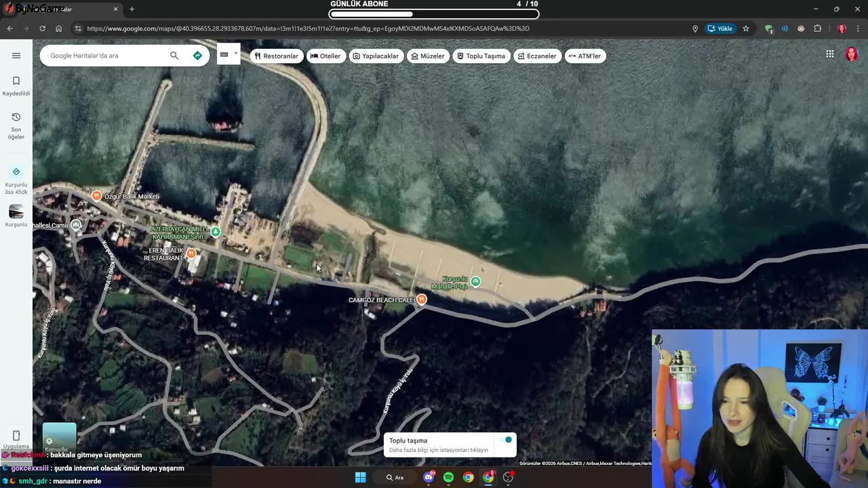This screenshot has width=868, height=488.
Task: Click the keyboard input tool icon
Action: [224, 55]
